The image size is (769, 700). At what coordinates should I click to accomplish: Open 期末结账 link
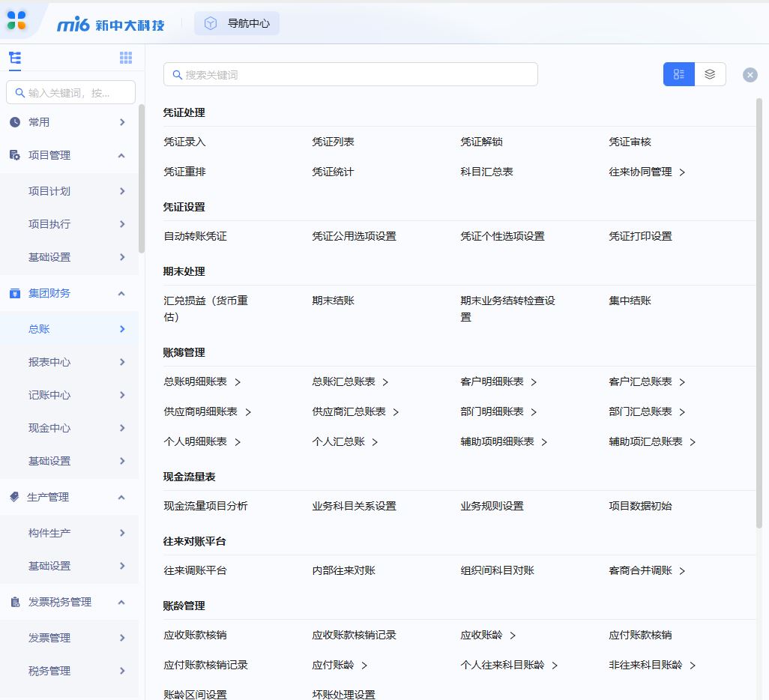point(333,301)
